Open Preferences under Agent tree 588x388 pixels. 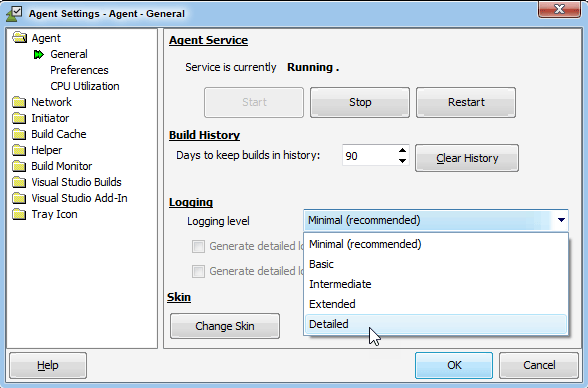pyautogui.click(x=79, y=70)
